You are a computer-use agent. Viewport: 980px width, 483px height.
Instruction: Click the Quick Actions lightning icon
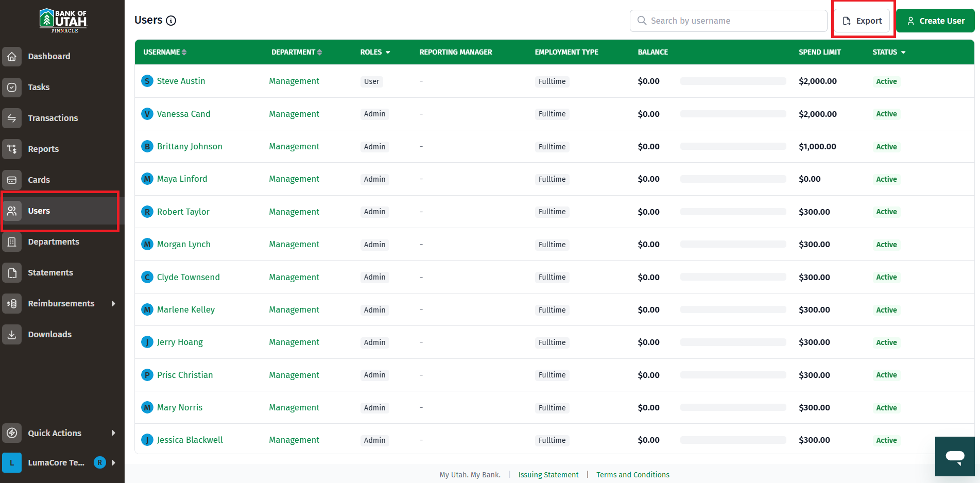coord(12,433)
